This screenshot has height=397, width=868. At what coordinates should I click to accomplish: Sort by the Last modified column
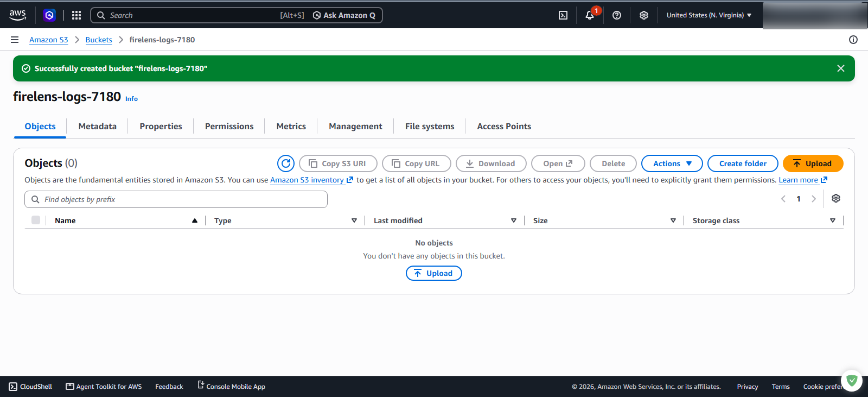(514, 220)
